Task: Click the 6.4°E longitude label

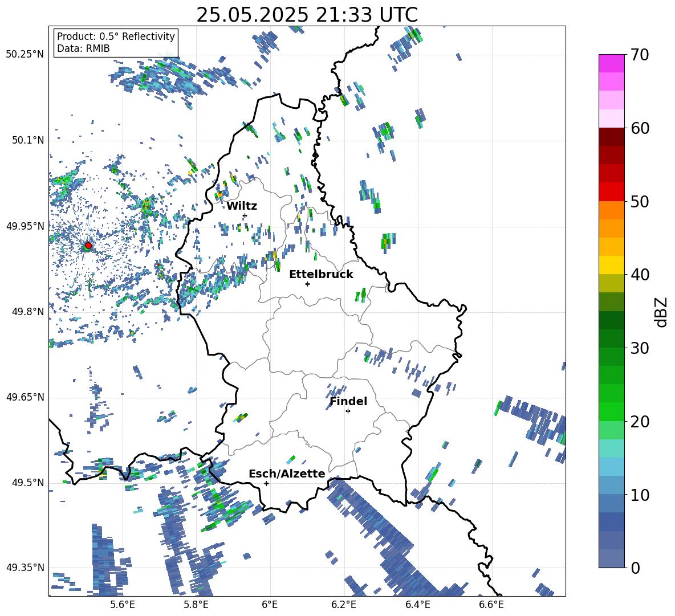Action: point(417,605)
